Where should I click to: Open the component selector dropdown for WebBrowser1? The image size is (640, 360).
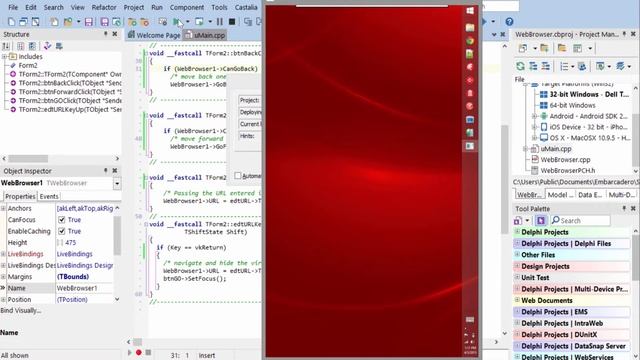click(x=117, y=183)
